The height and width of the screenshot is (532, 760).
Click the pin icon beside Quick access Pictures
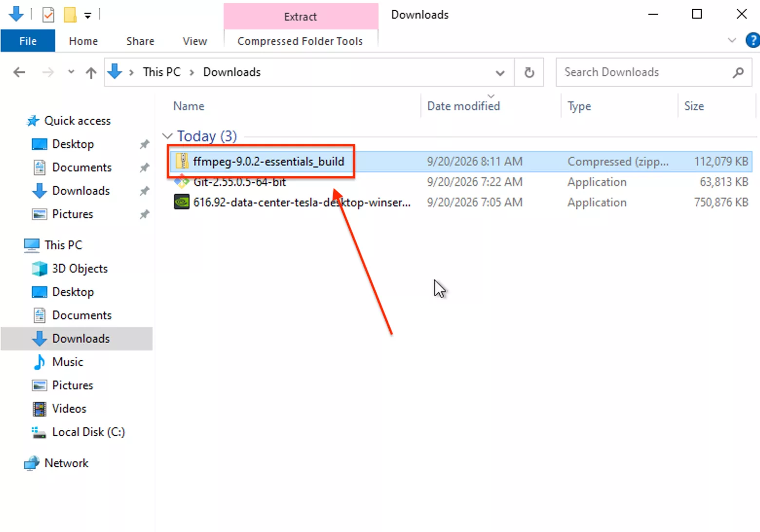coord(144,214)
